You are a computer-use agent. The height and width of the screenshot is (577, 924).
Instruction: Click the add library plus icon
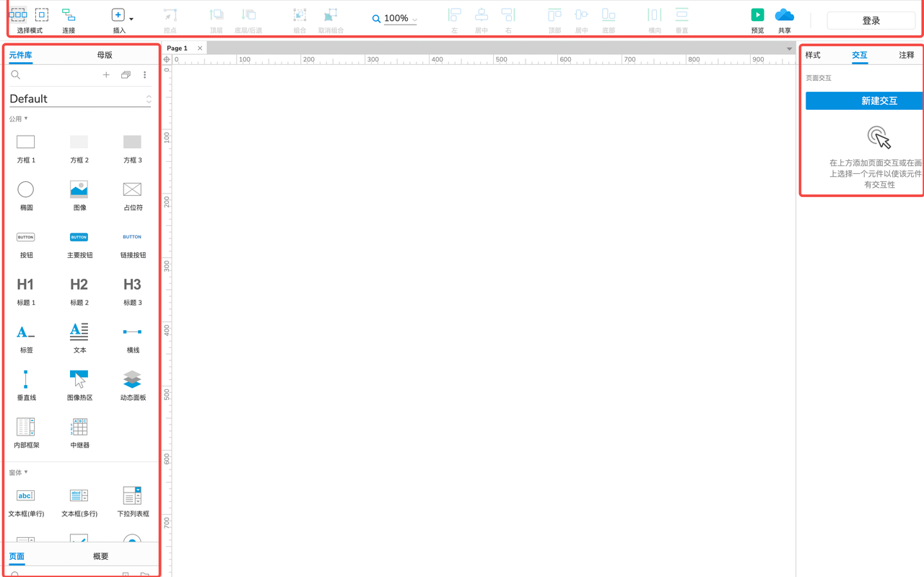pyautogui.click(x=106, y=75)
